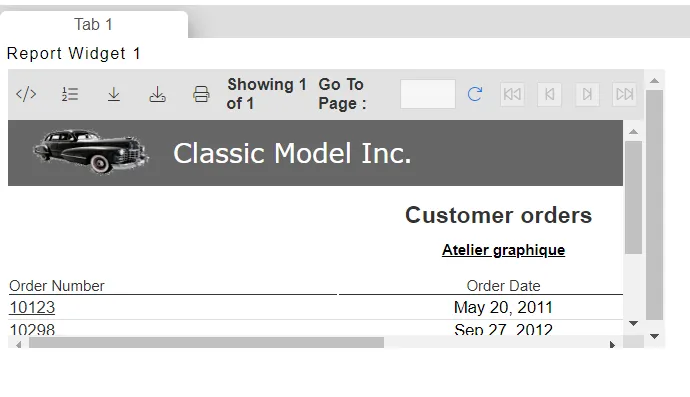Open order number 10123 link
This screenshot has height=397, width=690.
(x=32, y=307)
